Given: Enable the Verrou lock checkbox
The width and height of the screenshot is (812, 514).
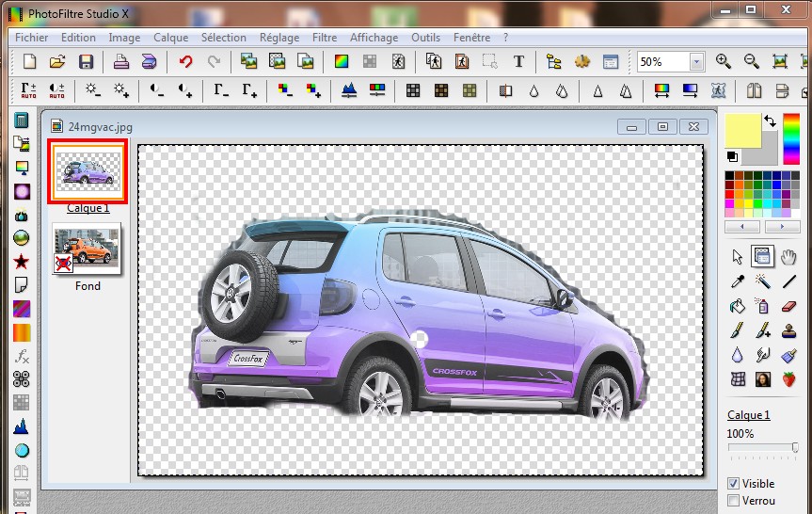Looking at the screenshot, I should (734, 501).
